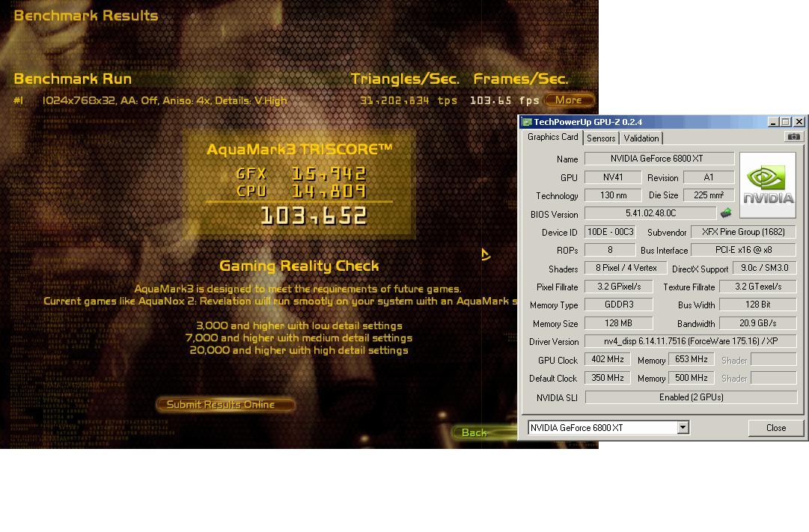
Task: Click NVIDIA SLI field Enabled (2 GPUs)
Action: click(x=691, y=397)
